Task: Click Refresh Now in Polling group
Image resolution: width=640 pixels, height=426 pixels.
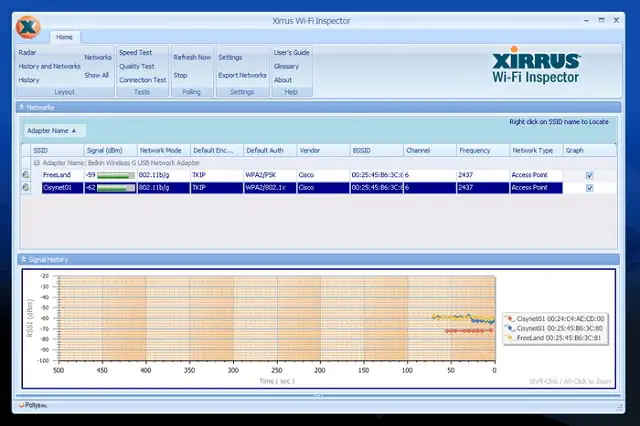Action: (191, 58)
